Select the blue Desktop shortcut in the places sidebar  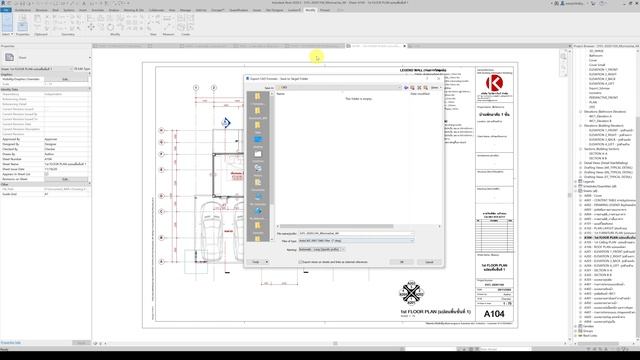258,140
